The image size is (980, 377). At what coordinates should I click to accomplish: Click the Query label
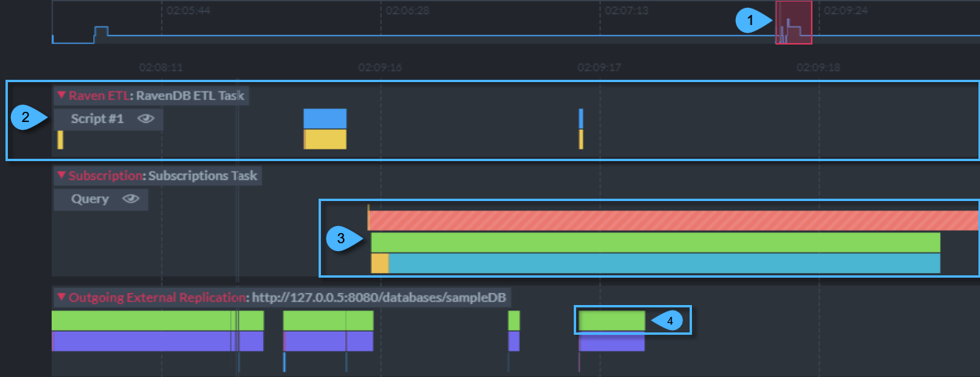90,199
